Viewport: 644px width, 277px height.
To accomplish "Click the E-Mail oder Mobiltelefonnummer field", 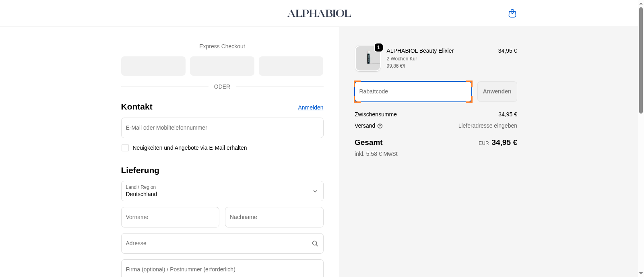I will click(x=222, y=128).
